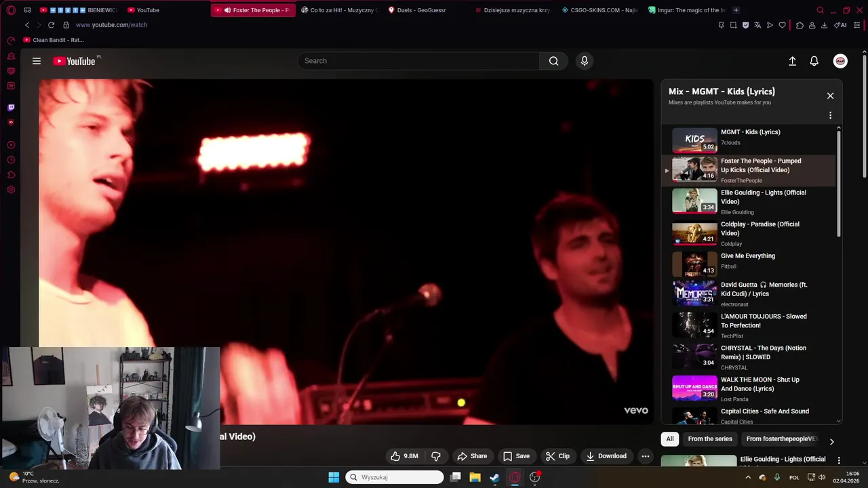868x488 pixels.
Task: Click the YouTube search magnifier button
Action: (553, 61)
